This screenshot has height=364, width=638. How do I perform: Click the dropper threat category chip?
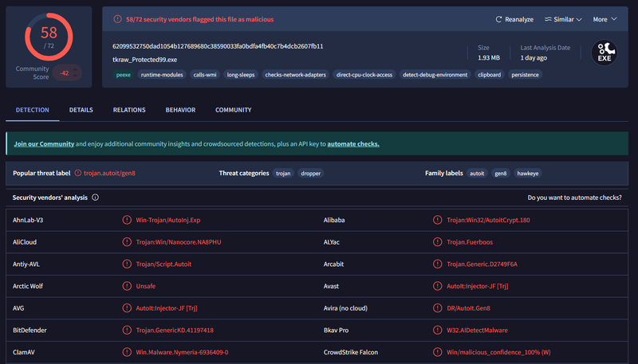coord(310,174)
